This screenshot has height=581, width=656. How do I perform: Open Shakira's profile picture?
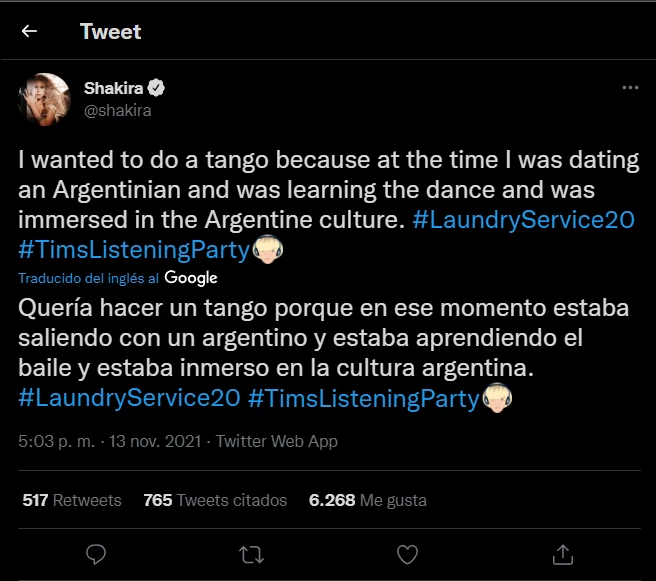pos(44,99)
